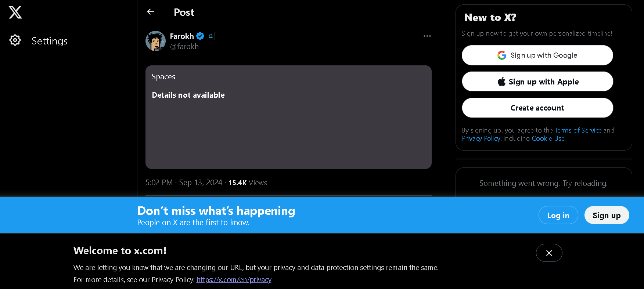The image size is (644, 289).
Task: Click the affiliate badge next to the checkmark
Action: coord(211,36)
